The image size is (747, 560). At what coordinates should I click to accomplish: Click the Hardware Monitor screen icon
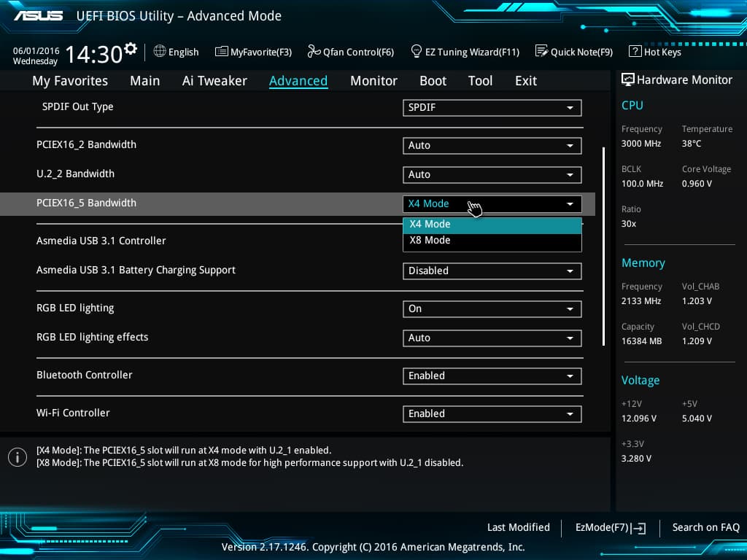click(x=628, y=79)
